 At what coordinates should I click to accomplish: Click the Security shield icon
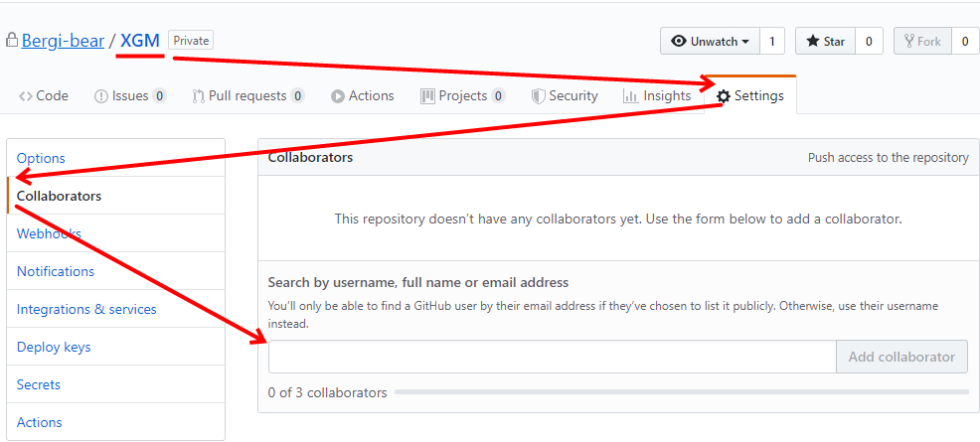point(539,96)
